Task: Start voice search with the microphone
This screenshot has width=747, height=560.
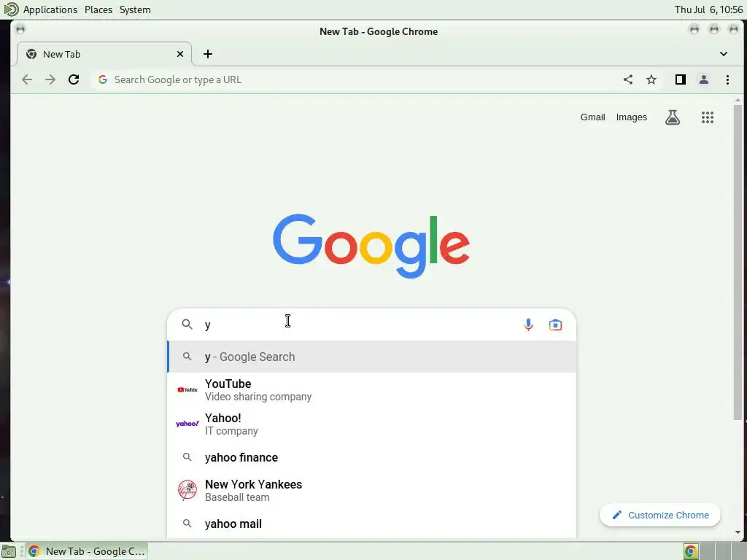Action: (528, 324)
